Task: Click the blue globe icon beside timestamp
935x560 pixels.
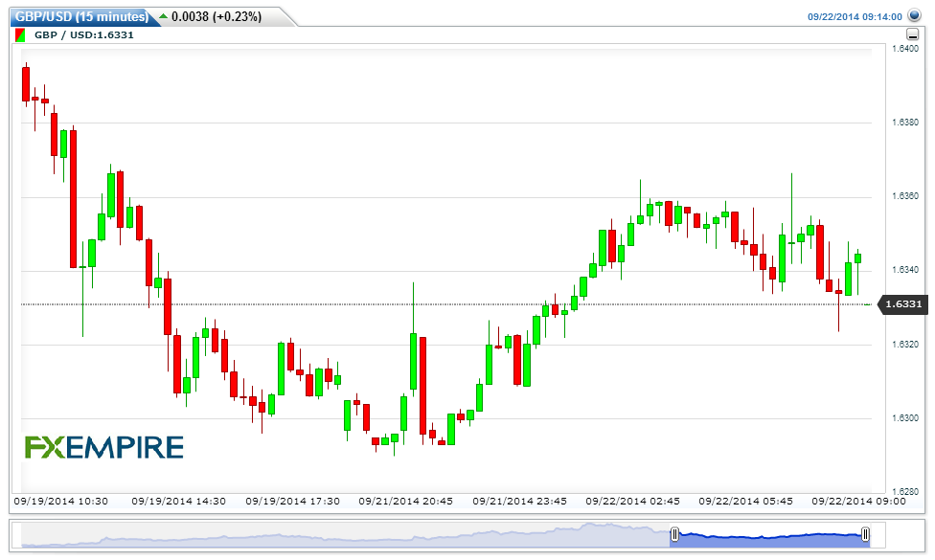Action: tap(914, 15)
